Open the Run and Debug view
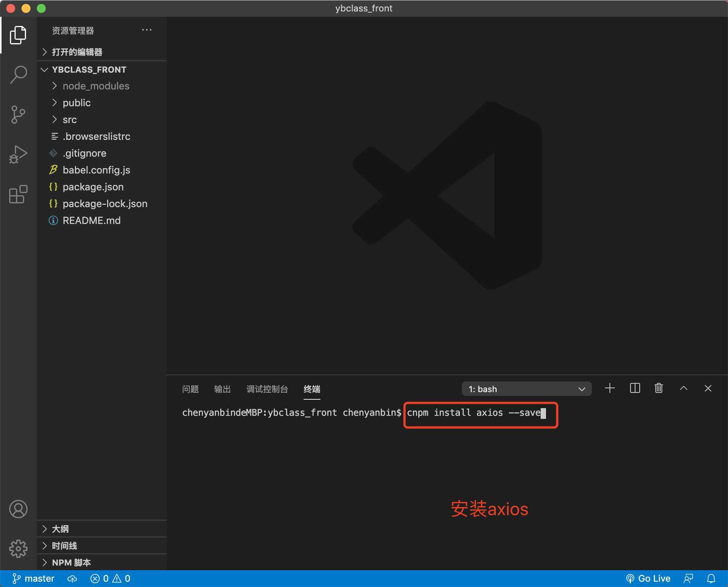The width and height of the screenshot is (728, 587). 18,154
